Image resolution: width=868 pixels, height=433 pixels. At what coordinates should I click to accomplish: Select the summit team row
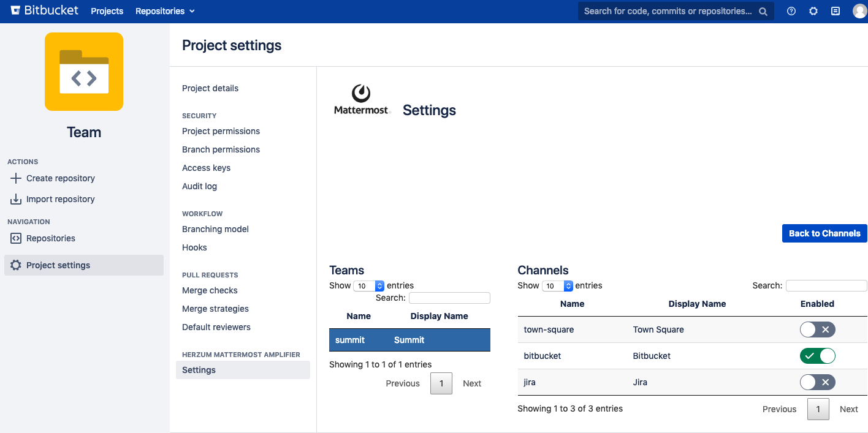409,340
